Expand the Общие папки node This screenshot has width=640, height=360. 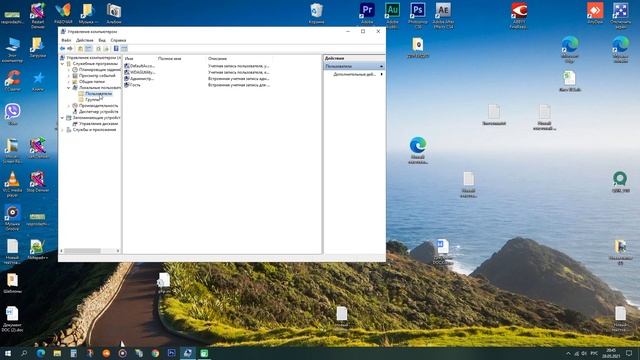[69, 82]
